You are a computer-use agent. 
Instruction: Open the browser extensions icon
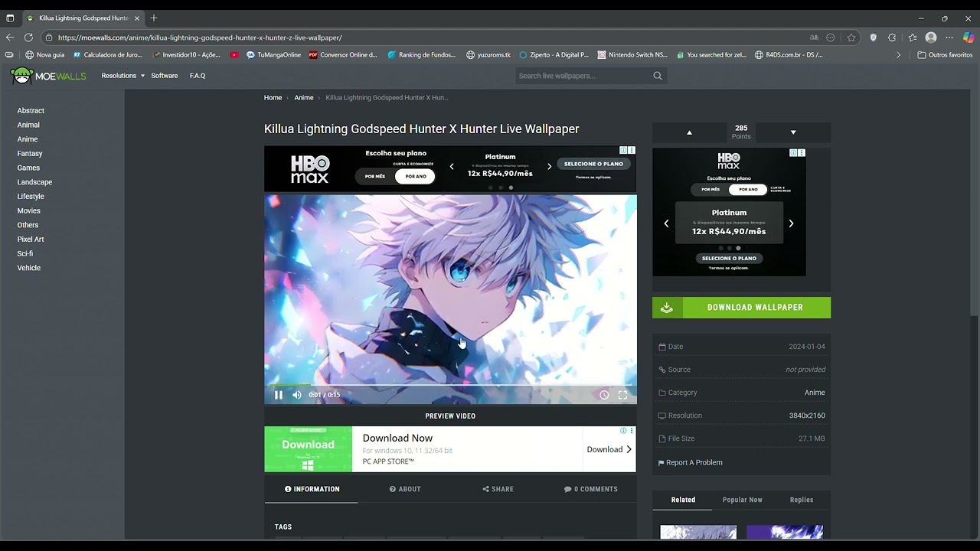pyautogui.click(x=892, y=37)
